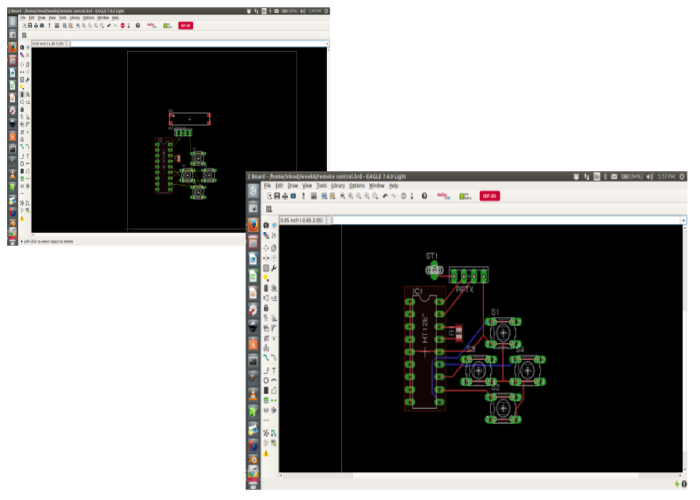
Task: Click vertical scrollbar in front window
Action: (x=685, y=348)
